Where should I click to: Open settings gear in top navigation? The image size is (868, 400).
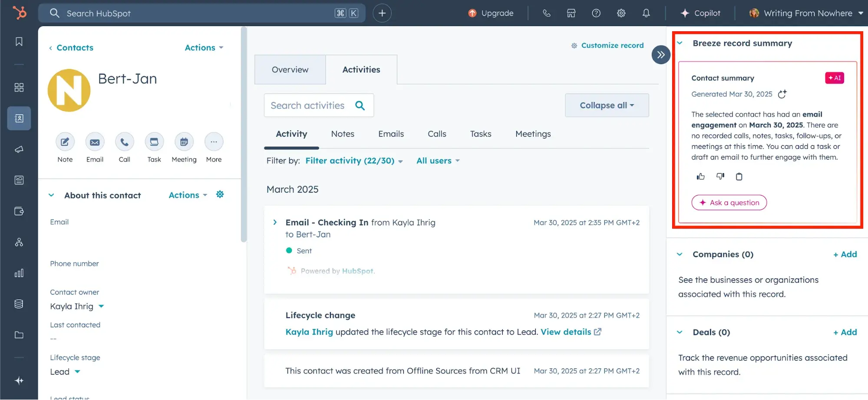click(621, 13)
